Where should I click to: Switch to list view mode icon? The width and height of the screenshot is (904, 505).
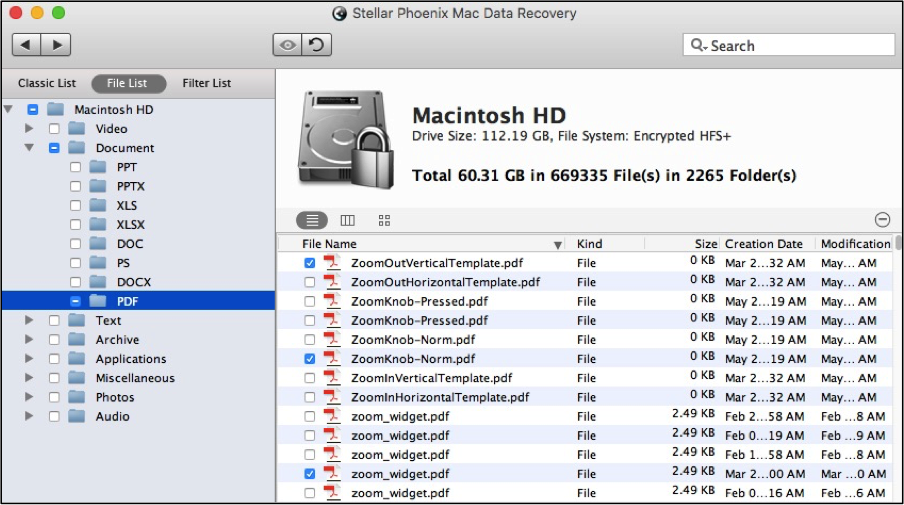click(x=312, y=220)
